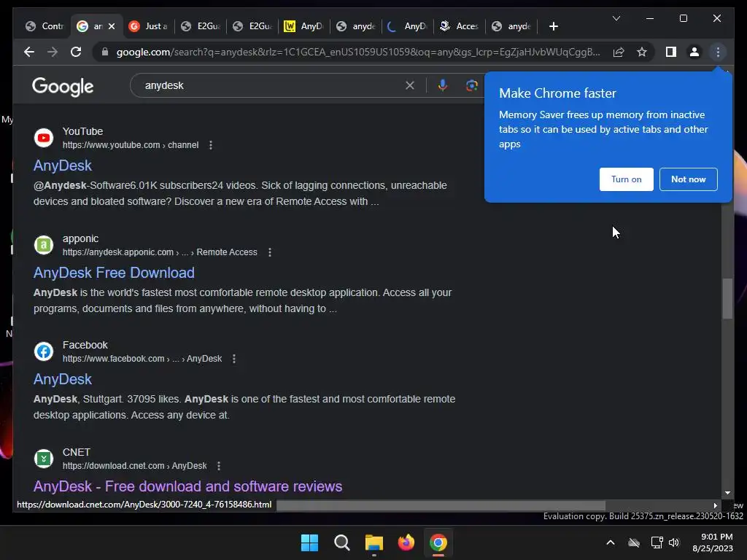
Task: Open volume control in system tray
Action: 673,542
